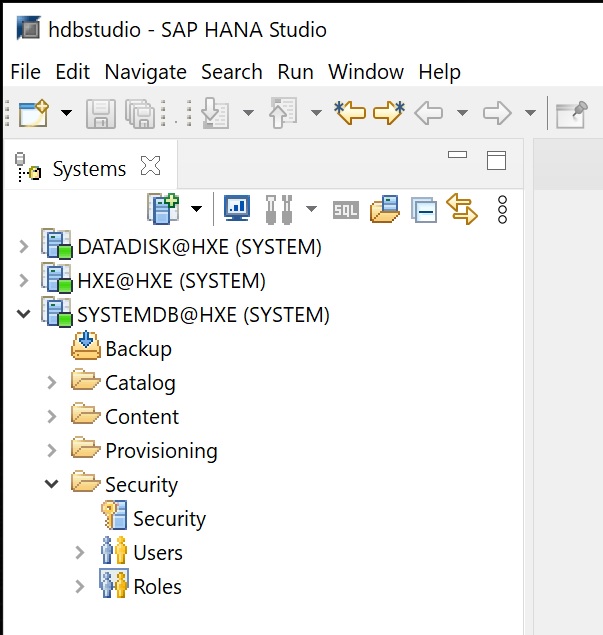Viewport: 603px width, 635px height.
Task: Open the Navigate menu
Action: click(145, 72)
